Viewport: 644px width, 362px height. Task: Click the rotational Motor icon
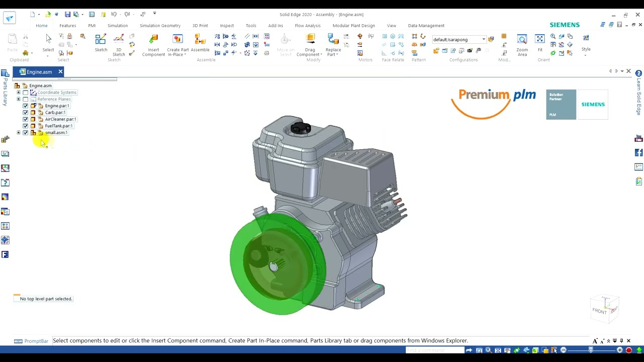point(360,37)
